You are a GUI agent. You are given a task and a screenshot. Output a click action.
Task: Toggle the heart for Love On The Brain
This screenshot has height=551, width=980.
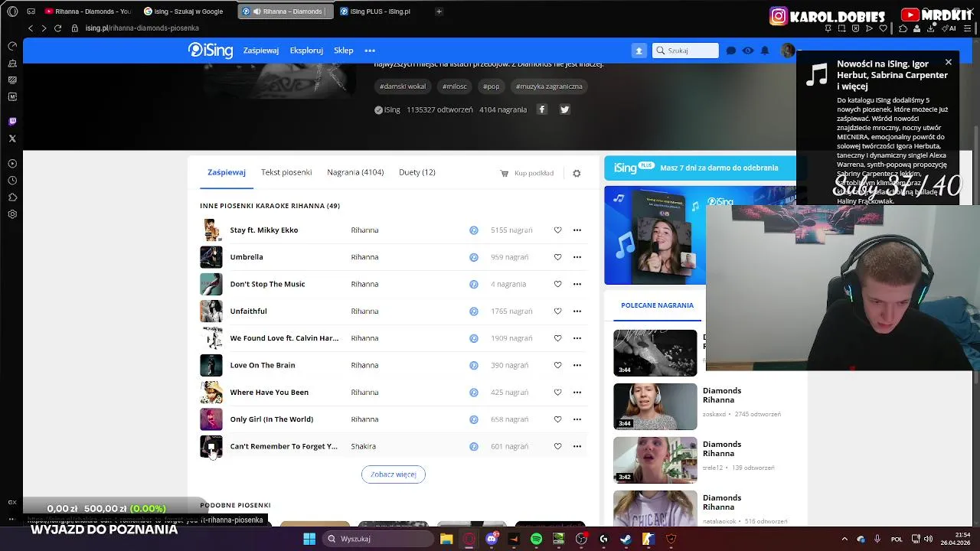point(557,365)
